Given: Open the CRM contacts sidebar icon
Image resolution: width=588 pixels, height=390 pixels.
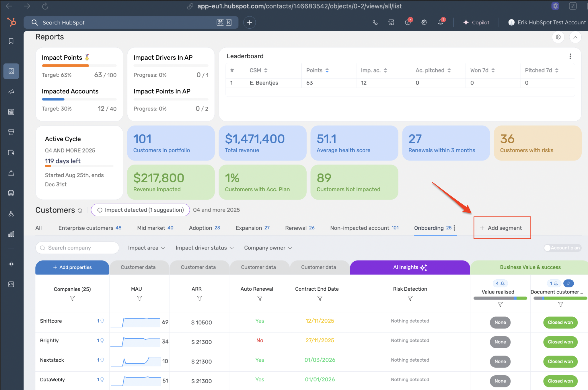Looking at the screenshot, I should click(11, 71).
